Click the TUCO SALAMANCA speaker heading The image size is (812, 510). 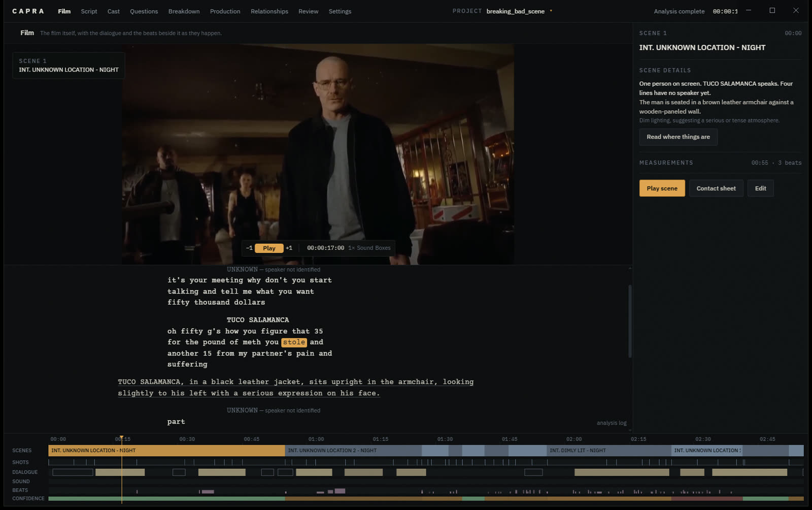[x=258, y=320]
